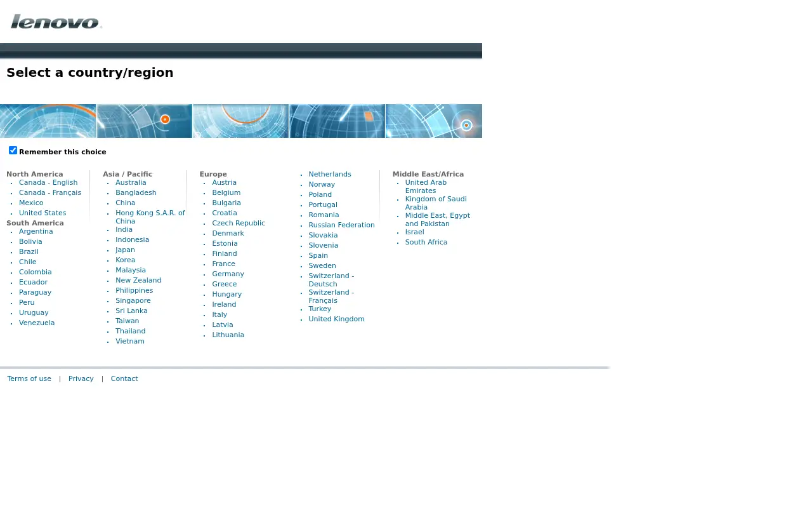The height and width of the screenshot is (508, 812).
Task: Select United Arab Emirates
Action: (x=426, y=187)
